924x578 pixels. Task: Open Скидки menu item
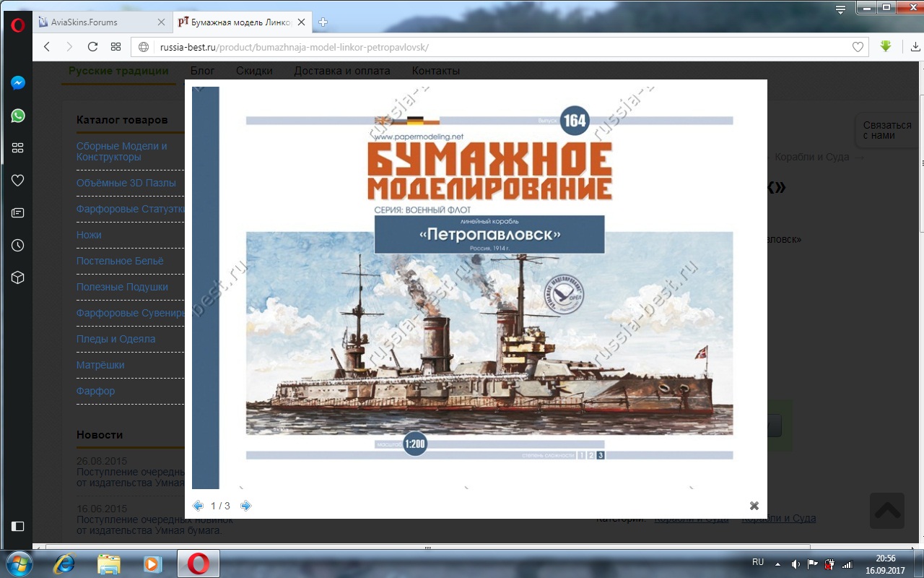[254, 71]
